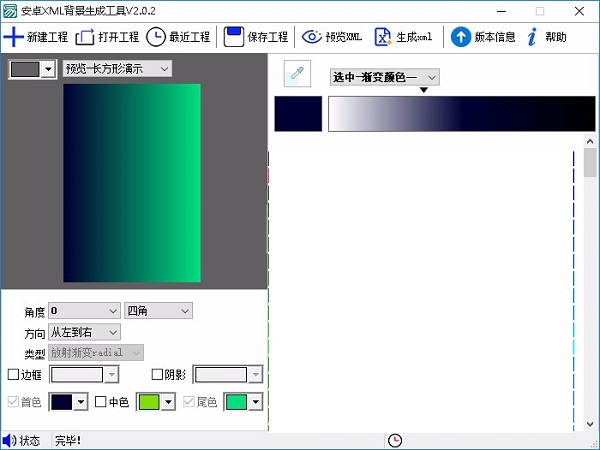600x450 pixels.
Task: Click the Save Project disk icon
Action: 233,37
